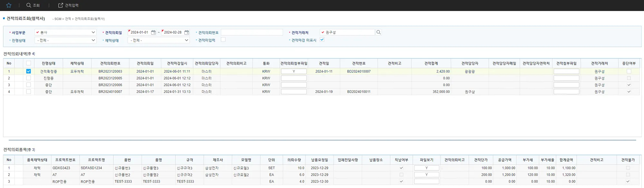Click the 견적입력 external link icon

point(61,5)
